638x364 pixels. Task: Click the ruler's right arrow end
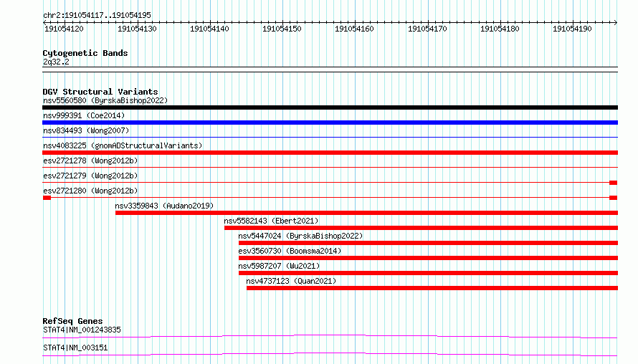pyautogui.click(x=616, y=22)
